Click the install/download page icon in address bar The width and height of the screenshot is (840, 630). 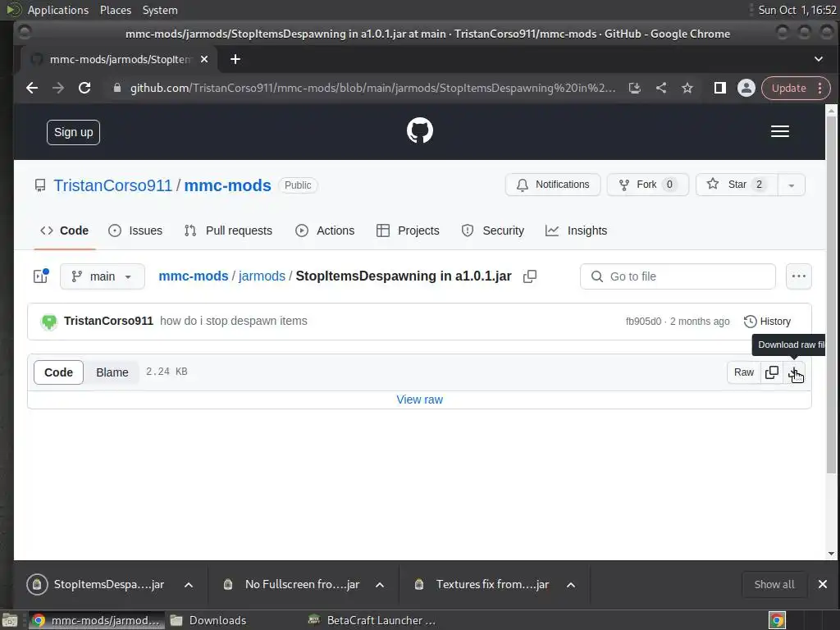point(635,88)
